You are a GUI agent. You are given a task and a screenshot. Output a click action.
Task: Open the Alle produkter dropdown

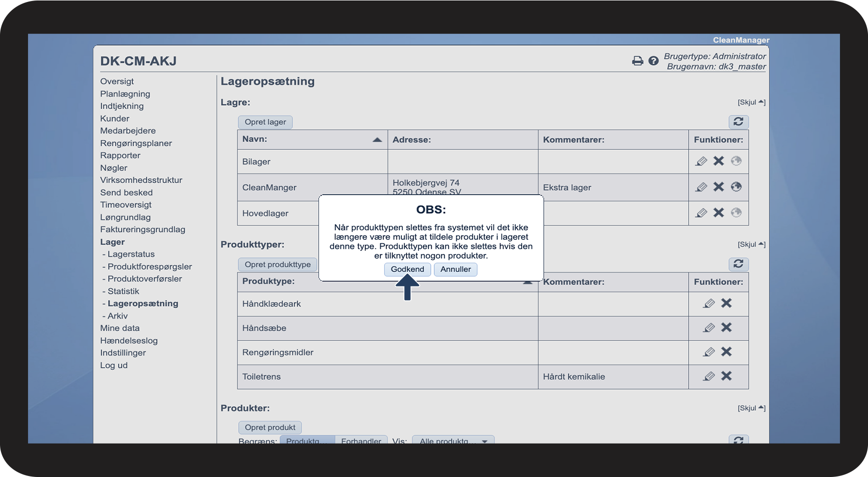[453, 440]
